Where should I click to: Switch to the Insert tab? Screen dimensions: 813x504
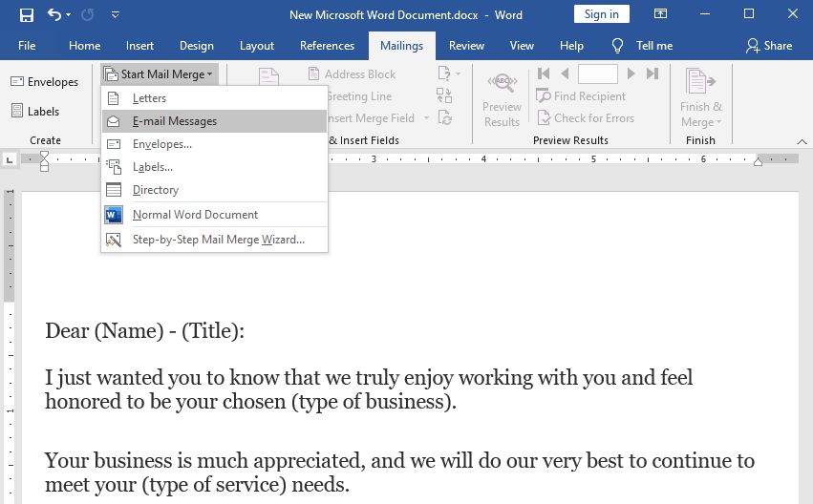tap(139, 46)
